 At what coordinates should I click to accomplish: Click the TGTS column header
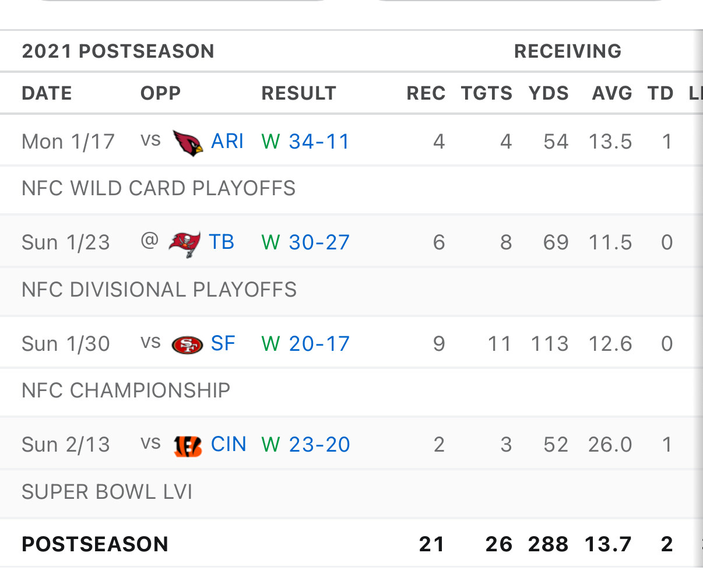pyautogui.click(x=487, y=93)
